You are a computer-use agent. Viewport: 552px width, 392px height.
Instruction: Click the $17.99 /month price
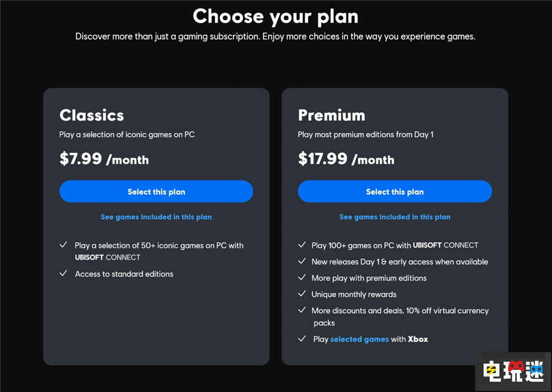click(x=346, y=159)
